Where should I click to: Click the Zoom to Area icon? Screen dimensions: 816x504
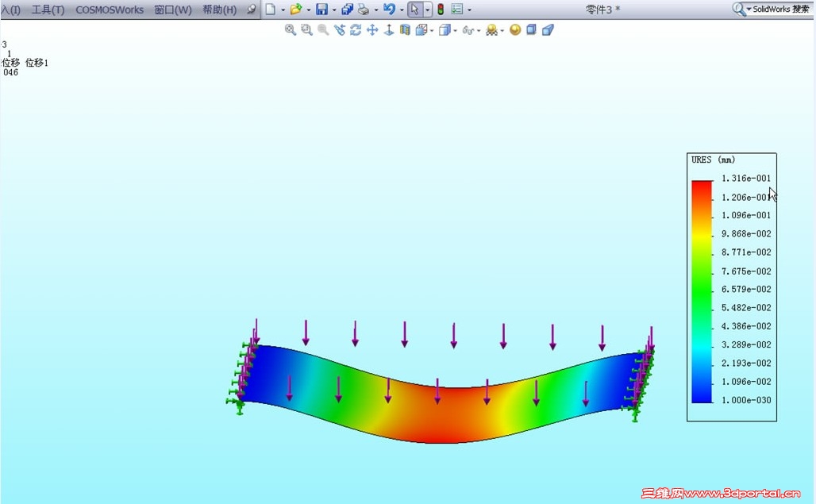click(307, 29)
